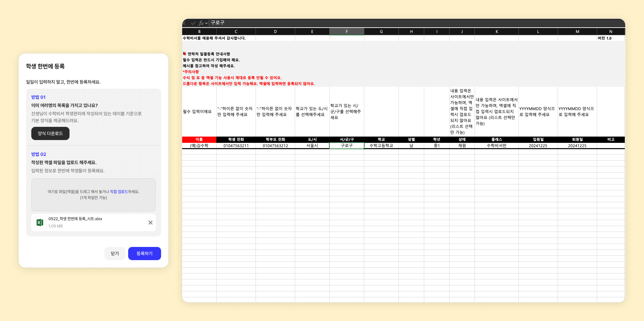Select the uploaded file name 0522_학생 한번에 등록_시트.xlsx
644x321 pixels.
[x=75, y=219]
